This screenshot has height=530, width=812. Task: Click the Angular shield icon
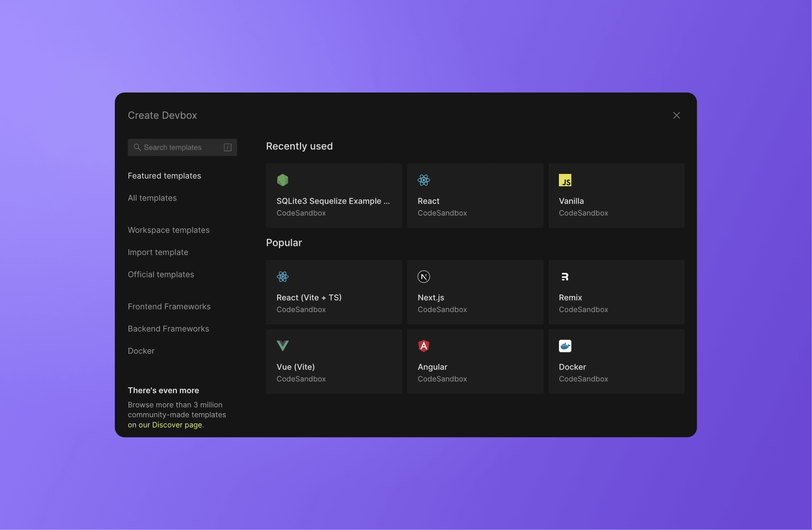424,346
